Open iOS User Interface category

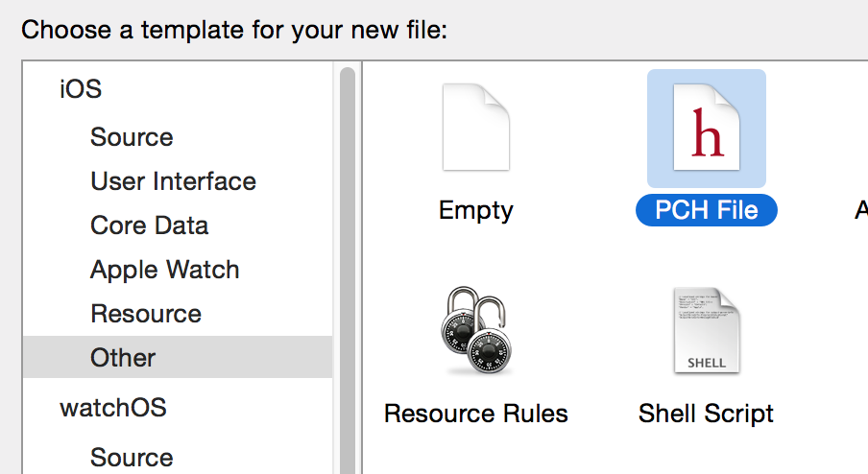click(173, 180)
